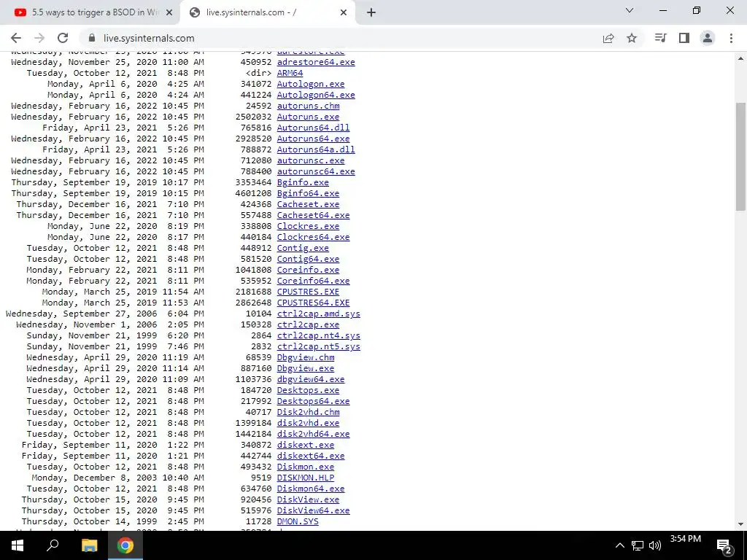Screen dimensions: 747x560
Task: Open the notification center icon
Action: coord(724,546)
